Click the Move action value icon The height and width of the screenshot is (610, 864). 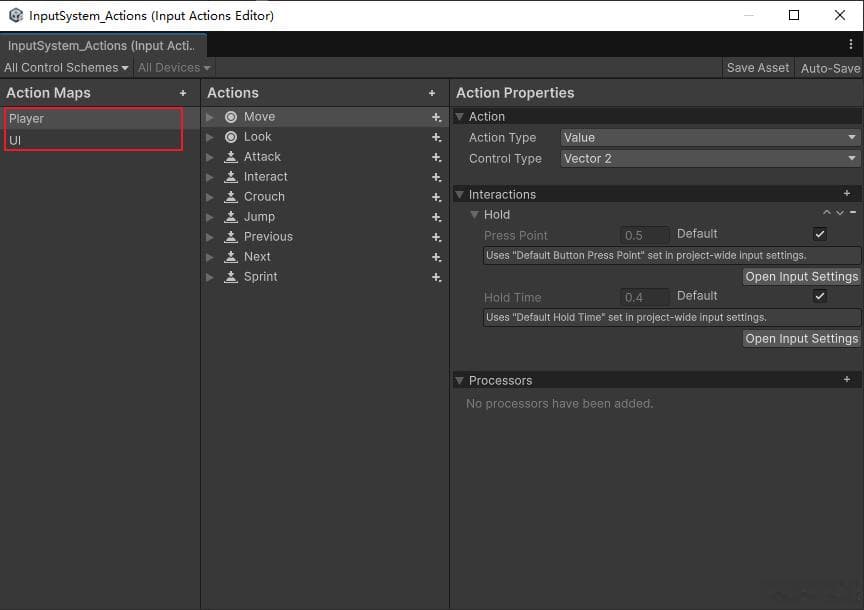click(x=231, y=117)
